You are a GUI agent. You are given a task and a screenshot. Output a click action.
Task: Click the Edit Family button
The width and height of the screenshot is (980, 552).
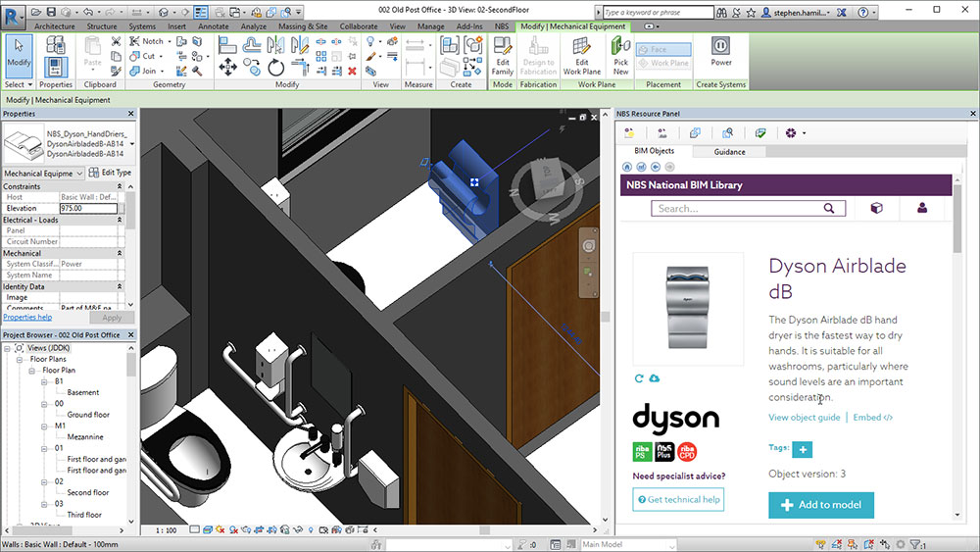[503, 56]
